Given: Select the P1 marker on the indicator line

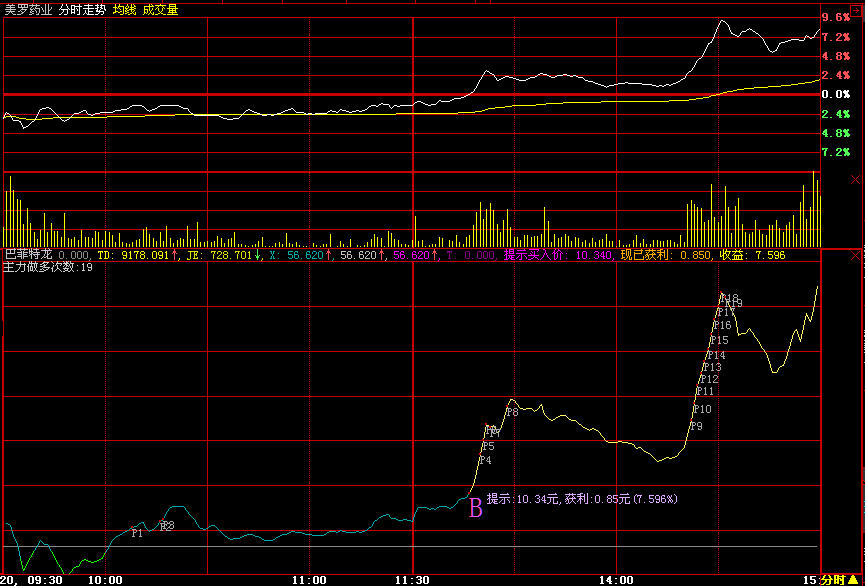Looking at the screenshot, I should (137, 533).
